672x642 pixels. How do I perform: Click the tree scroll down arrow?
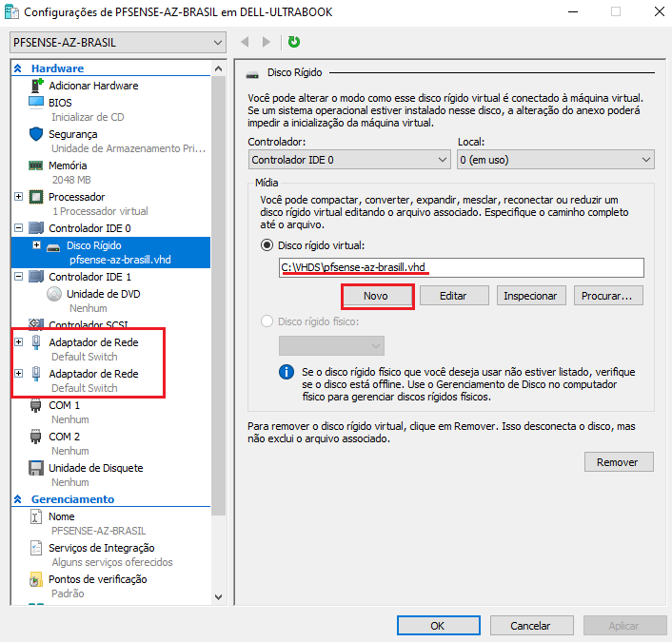tap(218, 597)
